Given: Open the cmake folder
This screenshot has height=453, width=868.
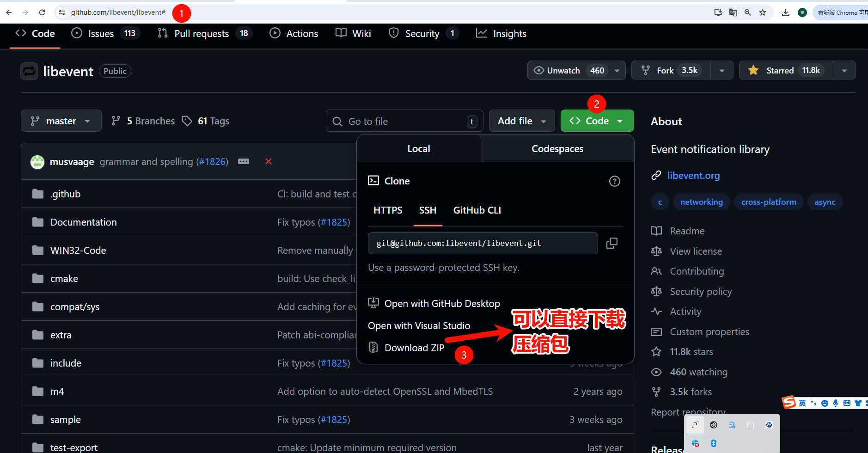Looking at the screenshot, I should tap(64, 279).
